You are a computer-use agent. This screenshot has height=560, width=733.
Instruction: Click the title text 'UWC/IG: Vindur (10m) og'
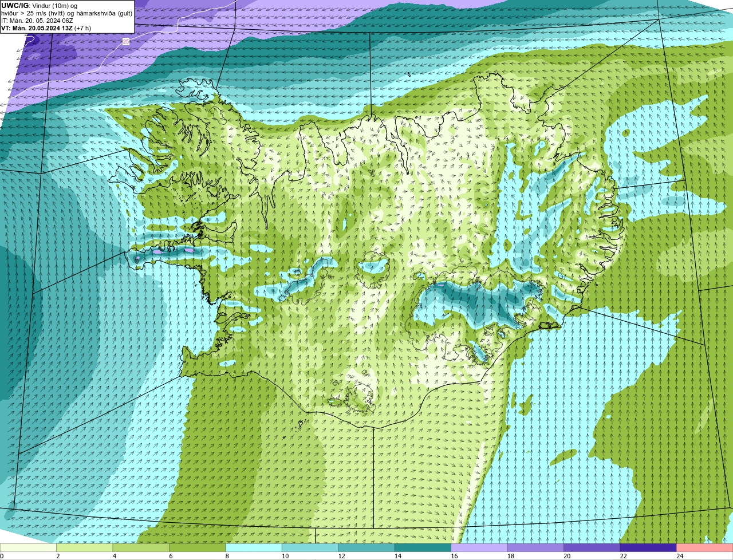[39, 6]
